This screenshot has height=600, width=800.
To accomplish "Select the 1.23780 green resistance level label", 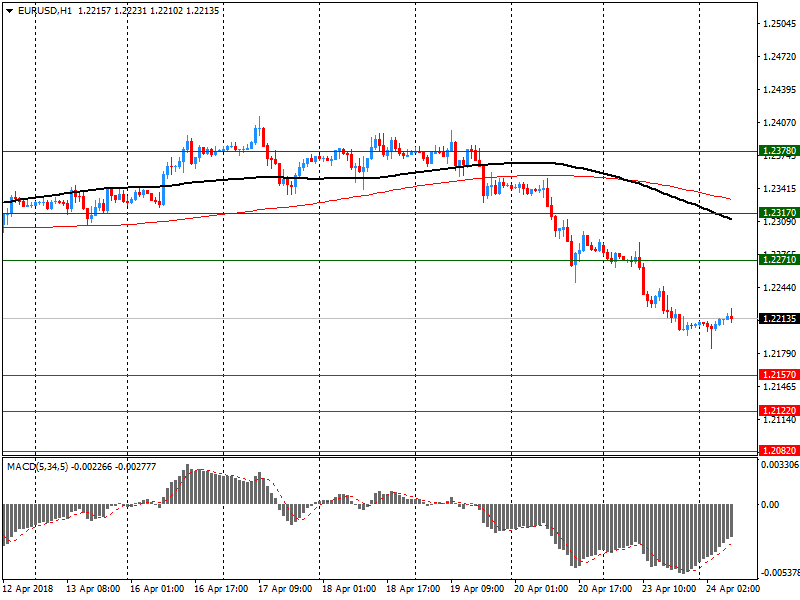I will point(779,151).
